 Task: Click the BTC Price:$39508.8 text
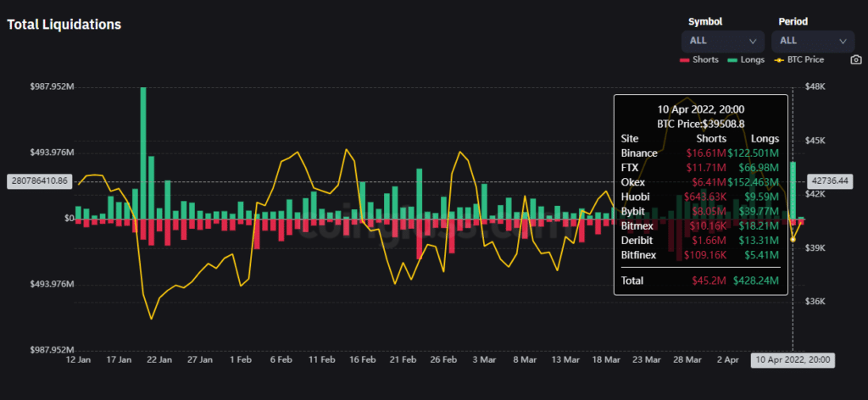[700, 124]
